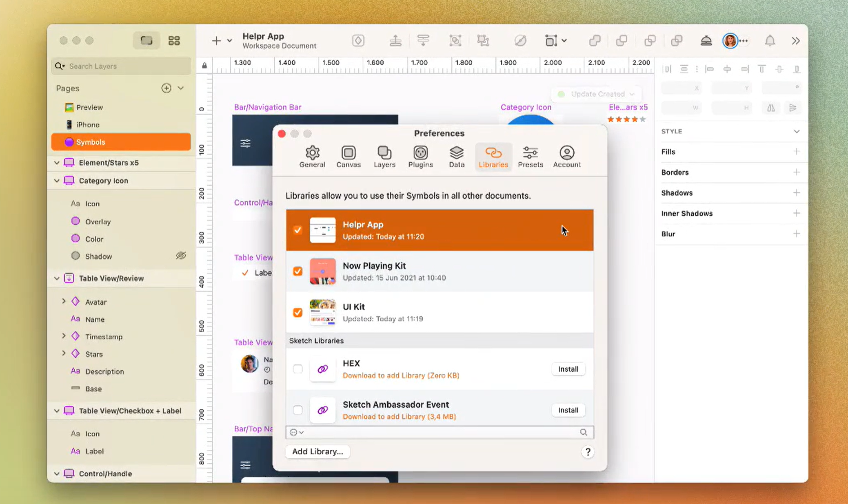Open the Preferences help button
The width and height of the screenshot is (848, 504).
point(587,452)
